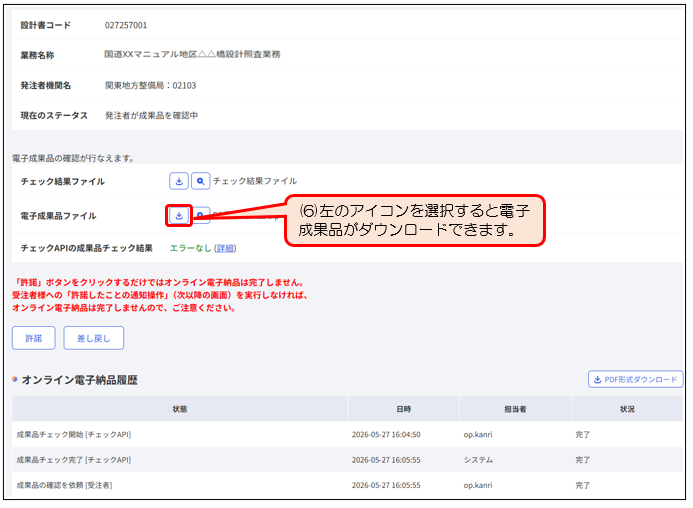Select row 成果品チェック完了 [チェックAPI]
This screenshot has width=693, height=508.
(x=347, y=460)
